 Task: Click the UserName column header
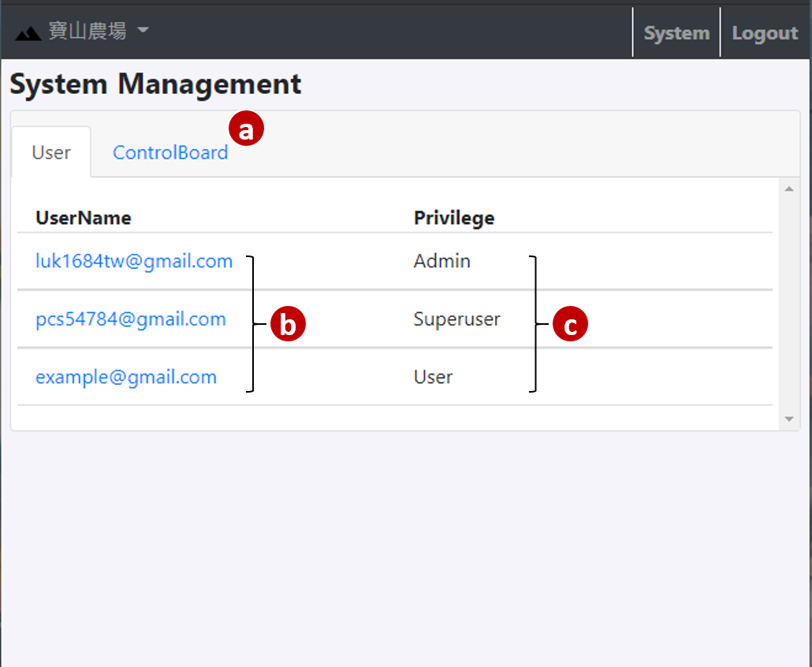[x=84, y=218]
